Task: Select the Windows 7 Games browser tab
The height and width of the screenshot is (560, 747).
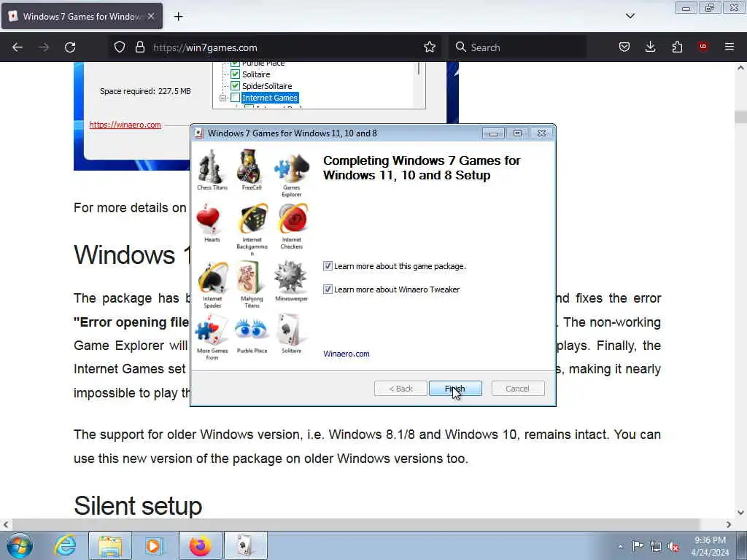Action: tap(82, 16)
